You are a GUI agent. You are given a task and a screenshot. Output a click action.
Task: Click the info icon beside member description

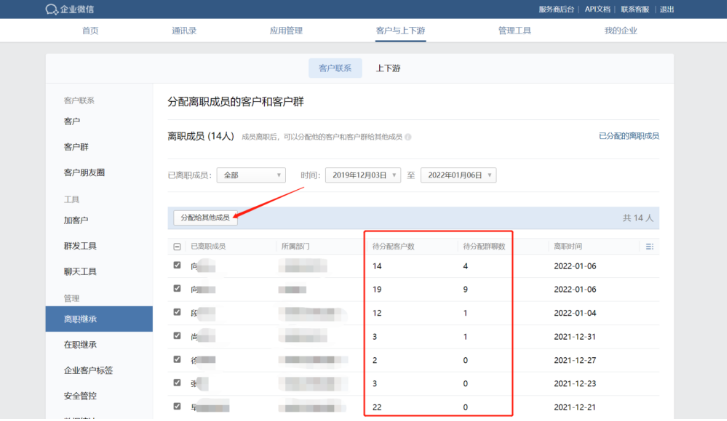click(408, 136)
